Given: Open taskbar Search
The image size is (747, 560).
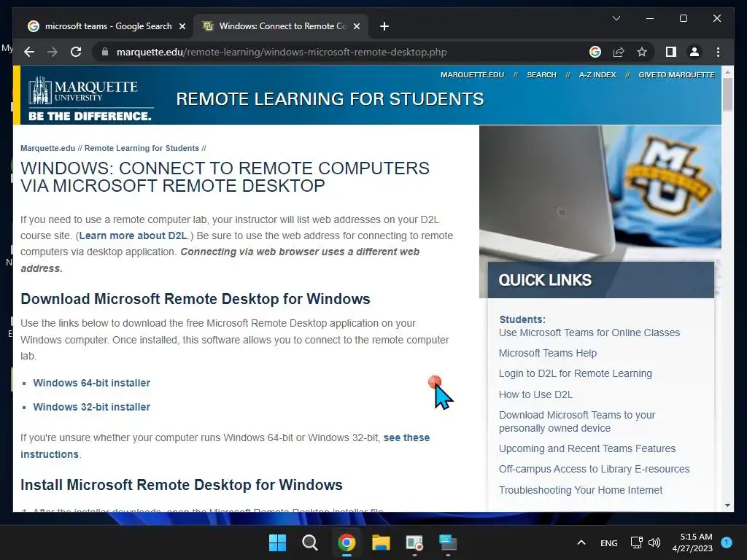Looking at the screenshot, I should pos(310,542).
